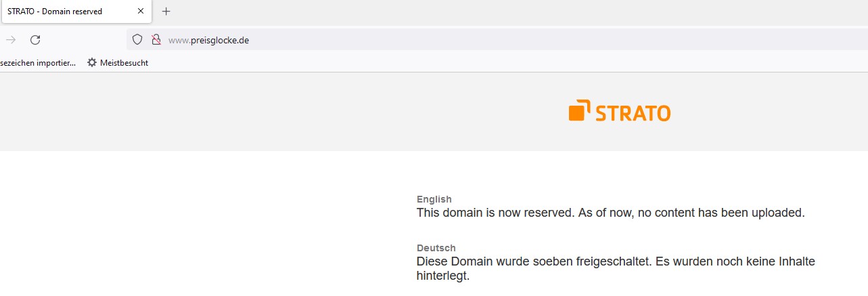Reload the current page
Viewport: 868px width, 296px height.
point(35,40)
